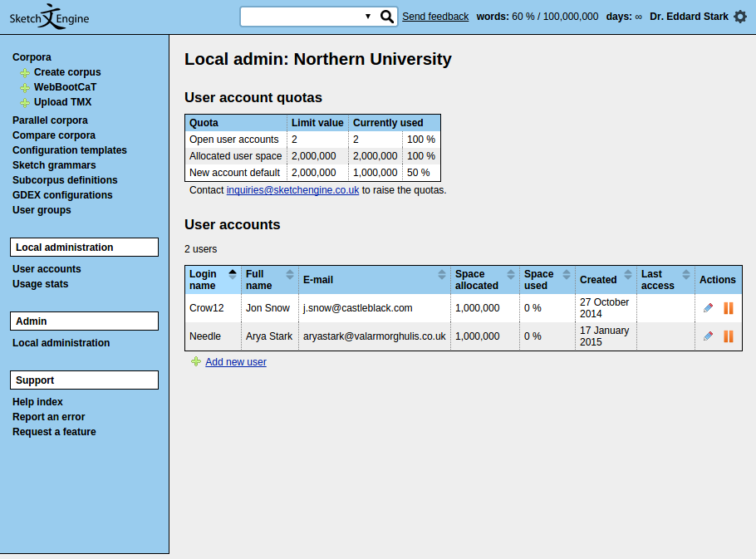Click the inquiries@sketchengine.co.uk email link
The image size is (756, 559).
click(292, 190)
